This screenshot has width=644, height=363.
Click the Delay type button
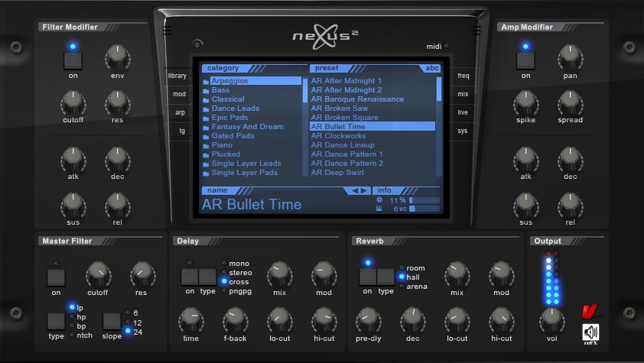[208, 277]
